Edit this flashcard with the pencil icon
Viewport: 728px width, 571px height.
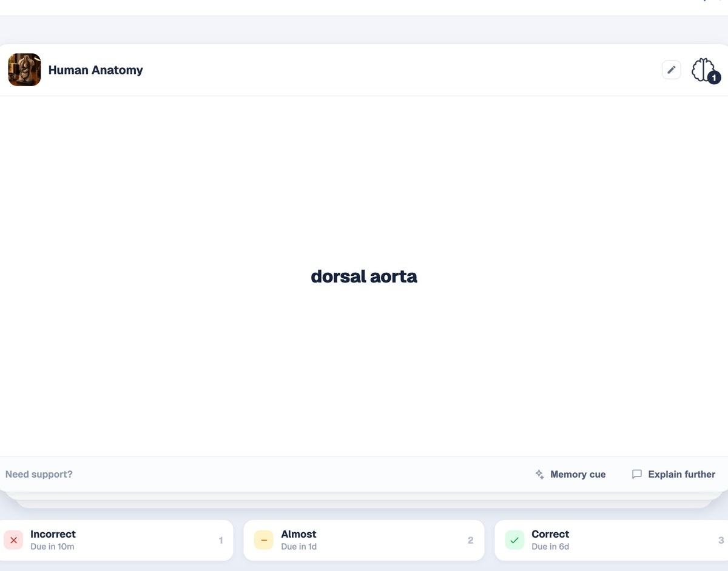click(672, 70)
